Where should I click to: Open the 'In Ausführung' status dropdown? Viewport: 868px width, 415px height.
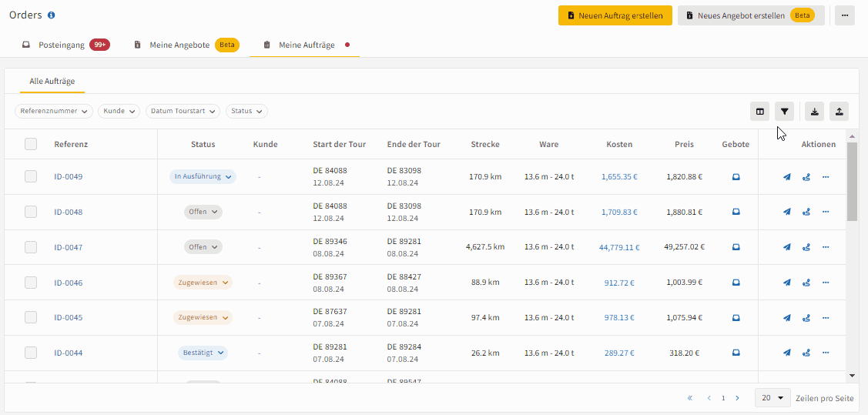(203, 176)
